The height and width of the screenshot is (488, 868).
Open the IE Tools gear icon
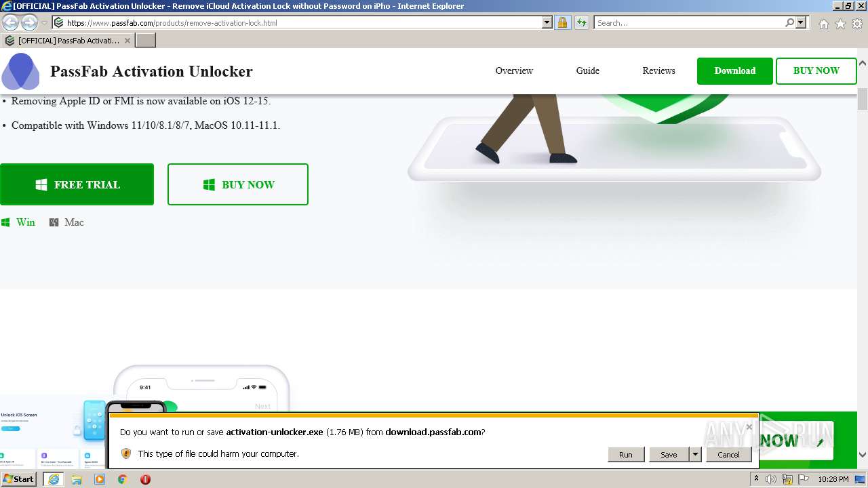pos(857,24)
